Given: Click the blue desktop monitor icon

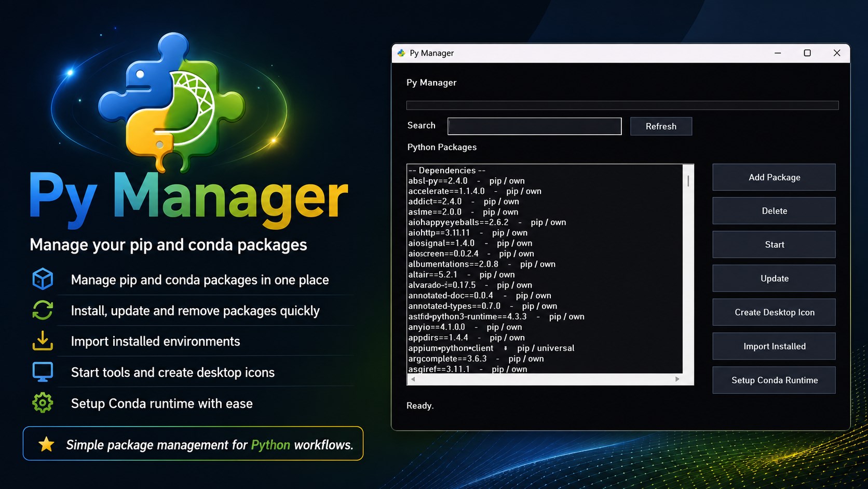Looking at the screenshot, I should click(43, 372).
